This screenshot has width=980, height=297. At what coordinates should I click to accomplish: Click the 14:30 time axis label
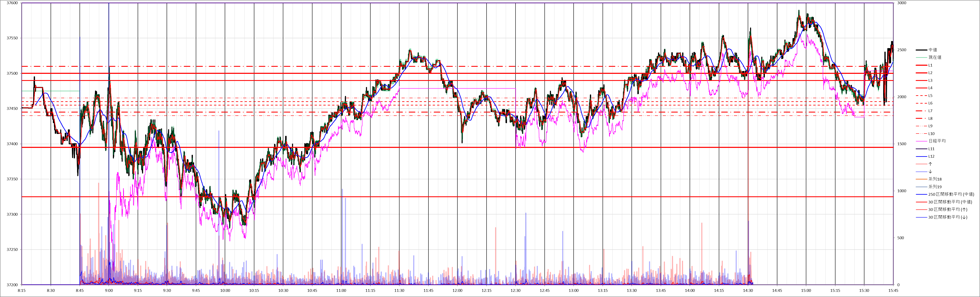pos(748,291)
